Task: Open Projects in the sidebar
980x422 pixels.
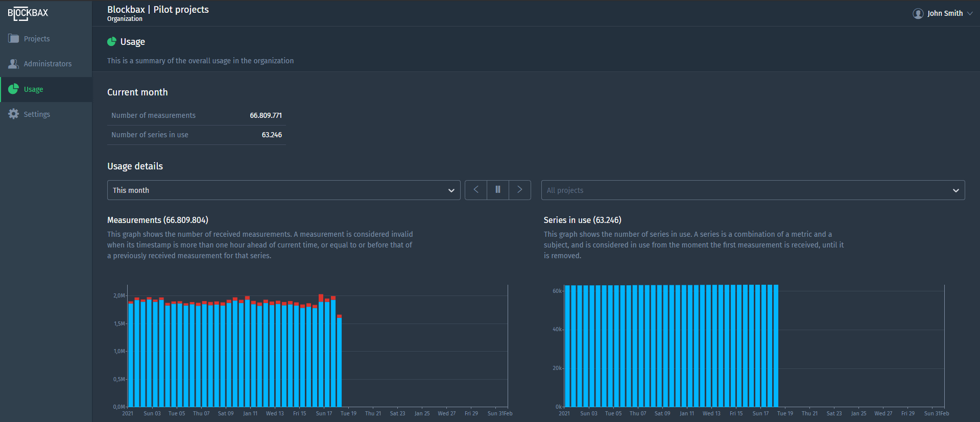Action: [37, 39]
